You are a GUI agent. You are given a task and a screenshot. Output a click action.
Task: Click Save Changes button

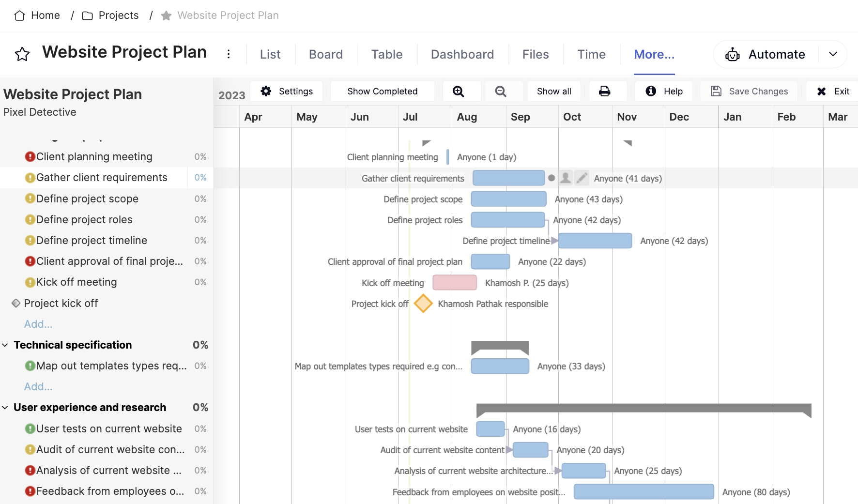coord(749,92)
